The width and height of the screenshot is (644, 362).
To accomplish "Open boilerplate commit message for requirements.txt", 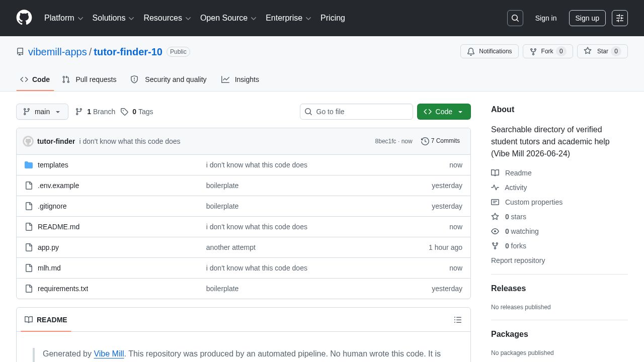I will pyautogui.click(x=222, y=289).
